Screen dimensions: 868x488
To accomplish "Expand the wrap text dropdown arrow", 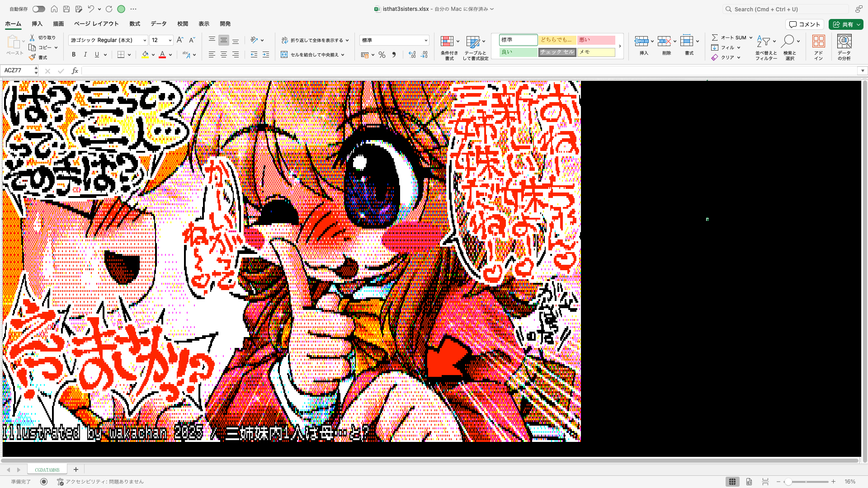I will pos(347,40).
